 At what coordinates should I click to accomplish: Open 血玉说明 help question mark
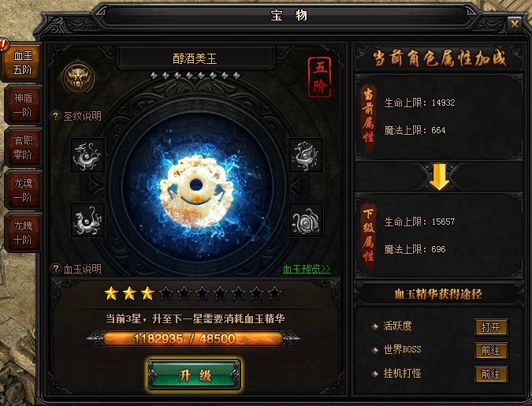point(55,269)
